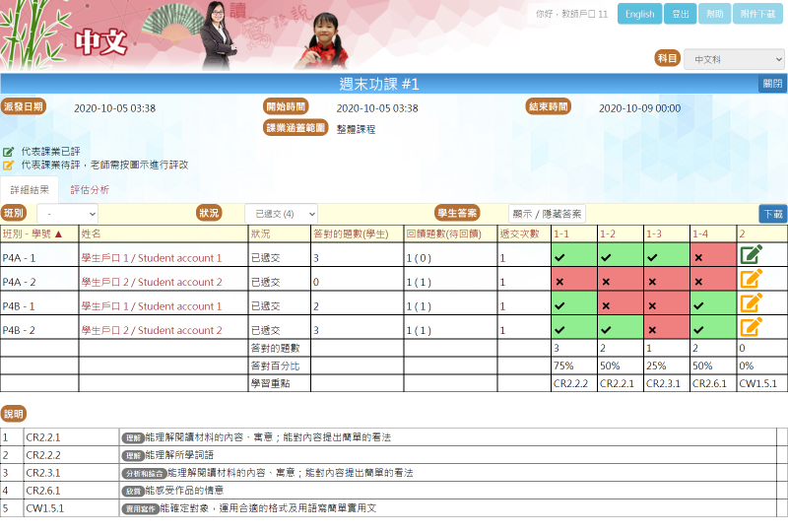Image resolution: width=788 pixels, height=532 pixels.
Task: Click the cross in P4B-2 column 1-3
Action: pyautogui.click(x=652, y=330)
